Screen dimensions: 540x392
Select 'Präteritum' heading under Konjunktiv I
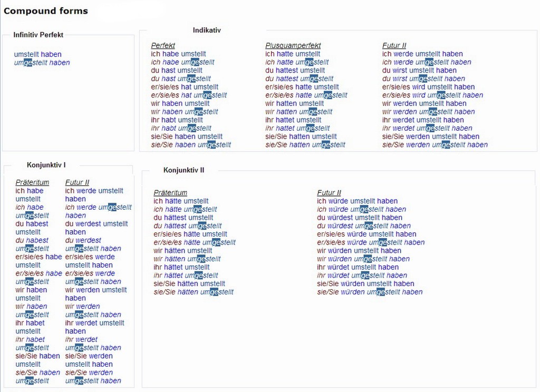[x=32, y=182]
